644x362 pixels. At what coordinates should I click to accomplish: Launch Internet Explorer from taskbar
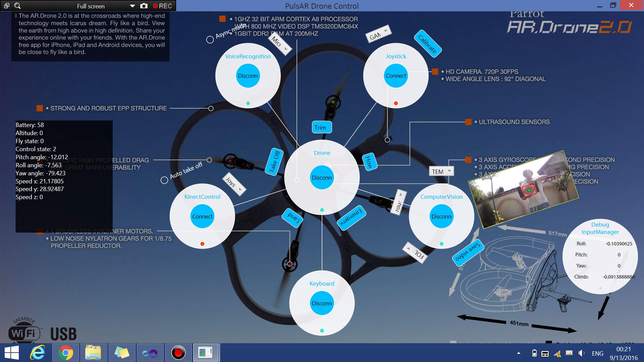point(38,353)
